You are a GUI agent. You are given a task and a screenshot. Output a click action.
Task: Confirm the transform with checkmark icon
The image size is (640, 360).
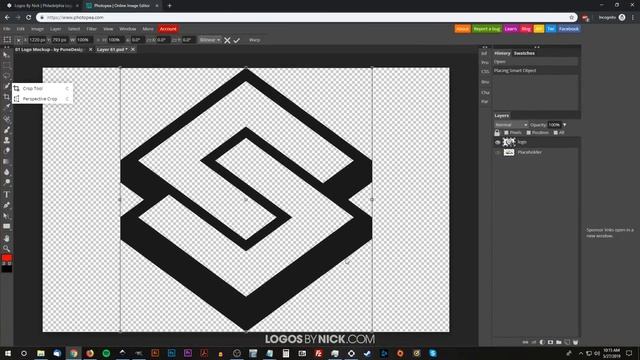(237, 40)
